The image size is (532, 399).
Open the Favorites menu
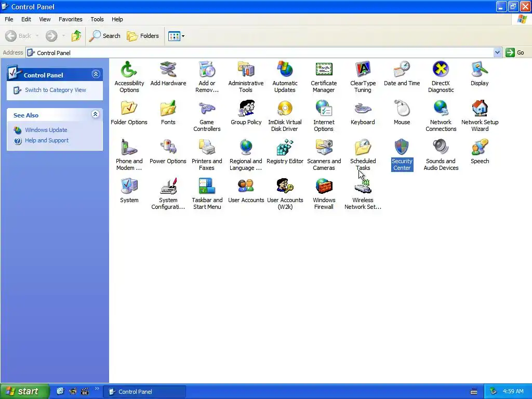point(70,19)
